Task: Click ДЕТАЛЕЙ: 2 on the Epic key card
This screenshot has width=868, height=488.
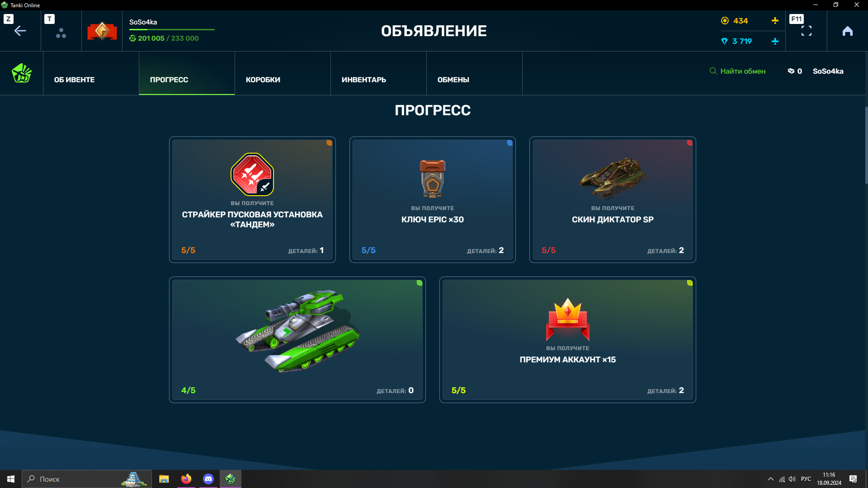Action: (486, 250)
